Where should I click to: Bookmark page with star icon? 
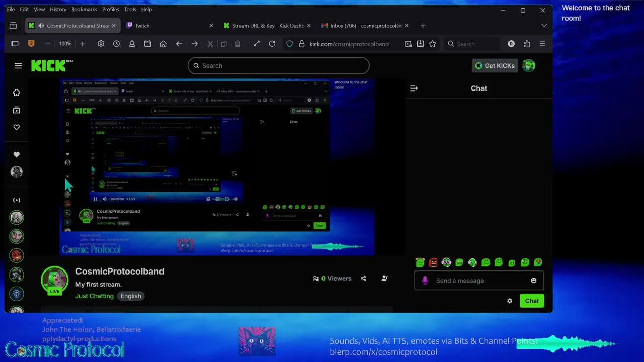click(x=433, y=44)
